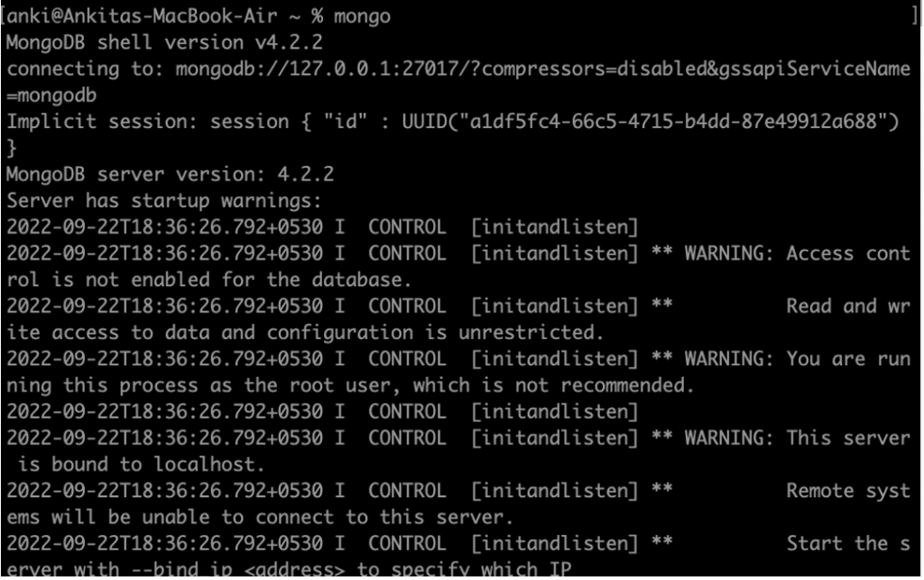Image resolution: width=924 pixels, height=580 pixels.
Task: Click the 'Server has startup warnings:' line
Action: (x=164, y=201)
